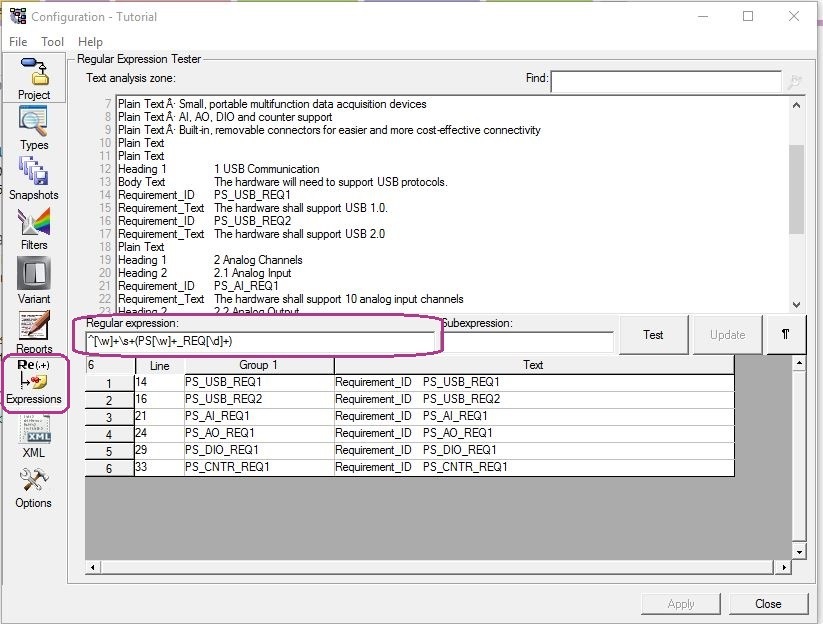Click the PS_AI_REQ1 cell in Group 1
823x624 pixels.
point(259,416)
